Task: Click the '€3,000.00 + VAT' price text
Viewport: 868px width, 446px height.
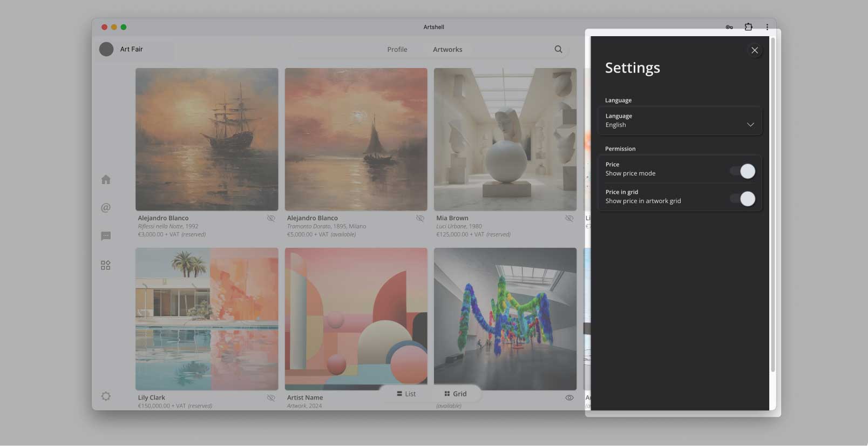Action: pos(159,234)
